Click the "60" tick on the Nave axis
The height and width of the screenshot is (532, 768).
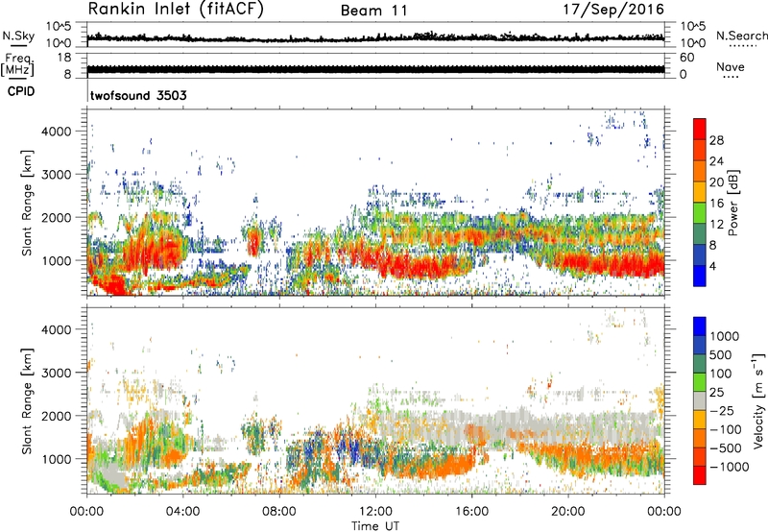687,58
